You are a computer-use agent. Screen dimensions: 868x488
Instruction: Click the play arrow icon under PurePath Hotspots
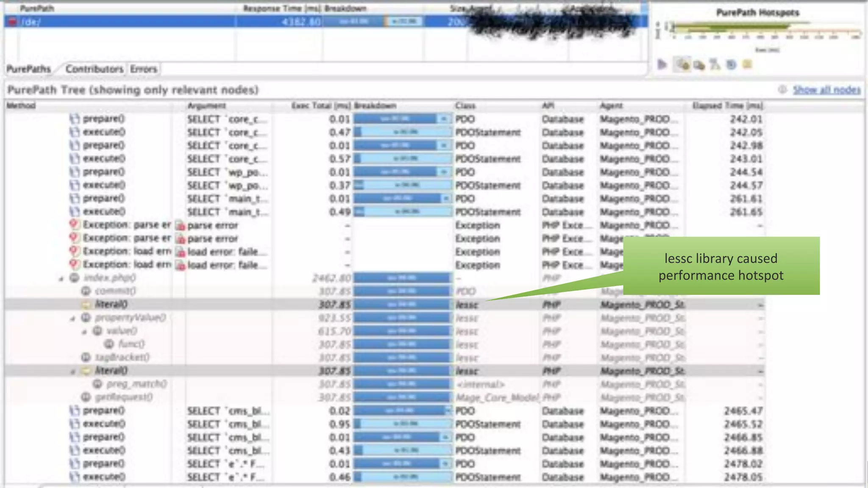[662, 64]
